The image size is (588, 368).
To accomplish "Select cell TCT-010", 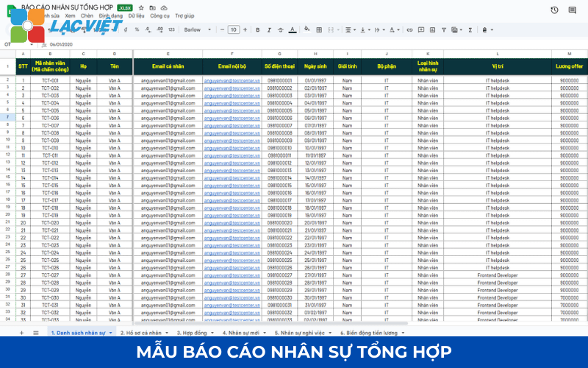I will click(50, 148).
